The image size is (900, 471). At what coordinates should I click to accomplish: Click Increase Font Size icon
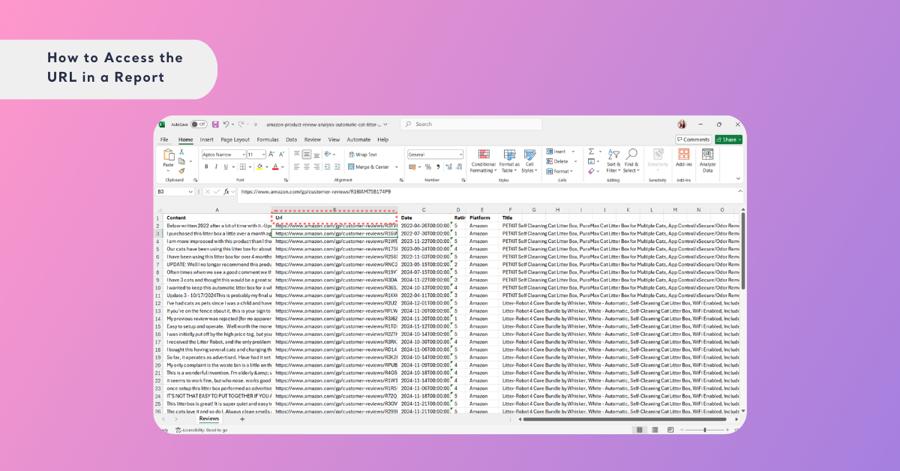tap(271, 154)
